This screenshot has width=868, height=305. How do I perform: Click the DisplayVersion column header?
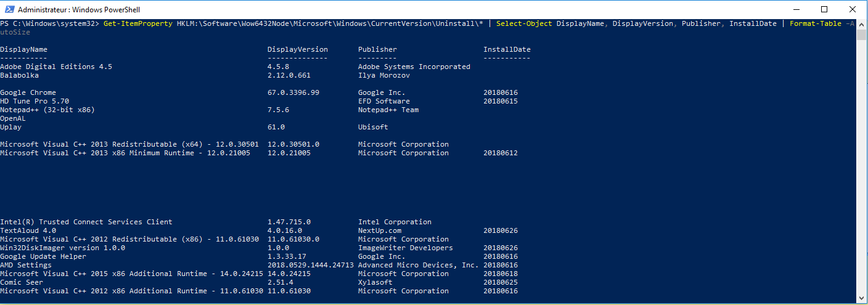coord(298,49)
